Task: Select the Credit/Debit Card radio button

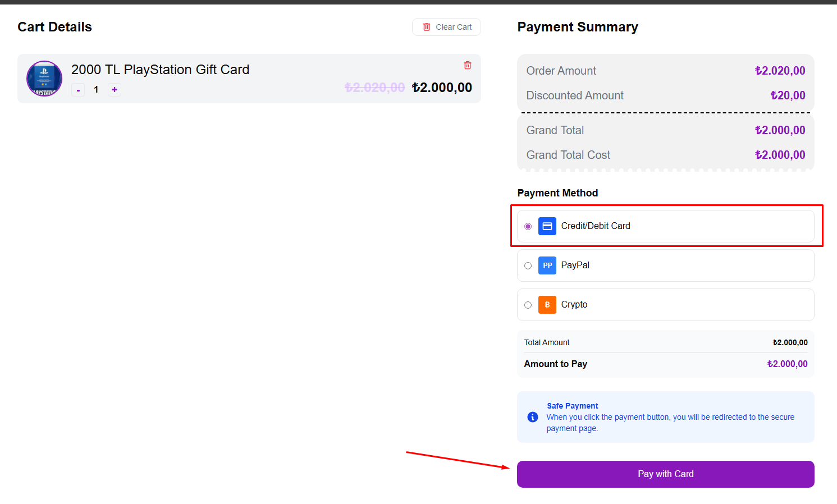Action: coord(528,226)
